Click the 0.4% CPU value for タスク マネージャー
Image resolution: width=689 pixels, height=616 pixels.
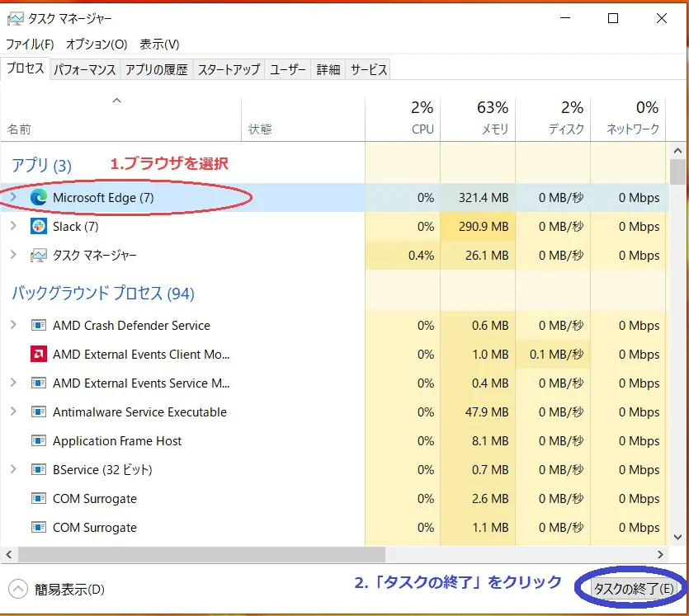point(421,256)
